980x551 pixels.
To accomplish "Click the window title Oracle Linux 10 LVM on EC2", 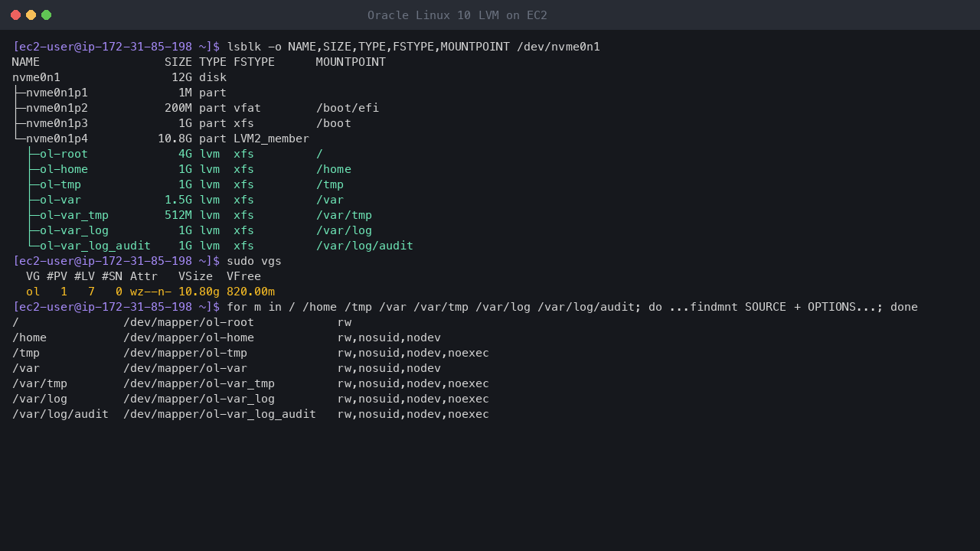I will click(x=457, y=15).
